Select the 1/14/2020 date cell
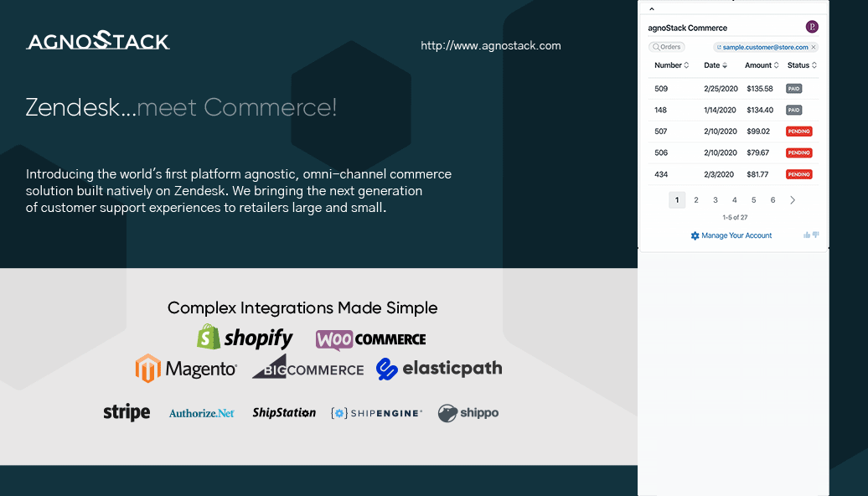The height and width of the screenshot is (496, 868). [721, 110]
